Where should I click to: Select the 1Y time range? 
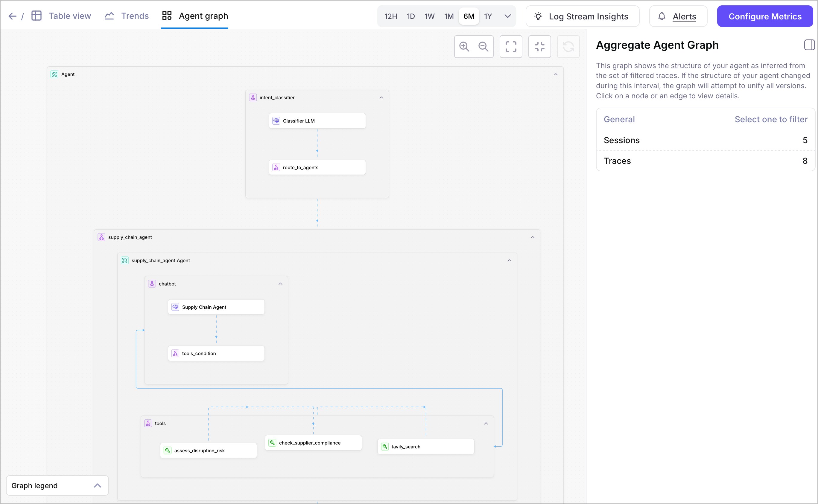(488, 16)
